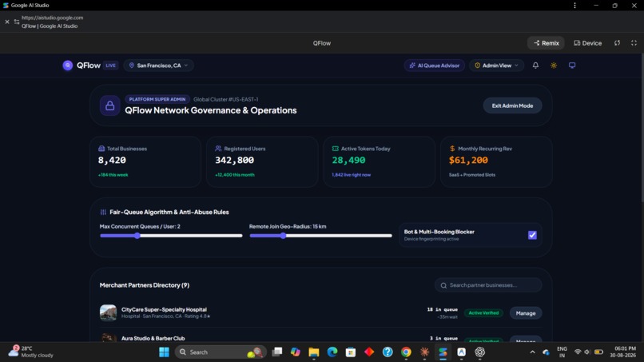This screenshot has height=362, width=644.
Task: Click the Monthly Recurring Rev dollar icon
Action: (x=452, y=149)
